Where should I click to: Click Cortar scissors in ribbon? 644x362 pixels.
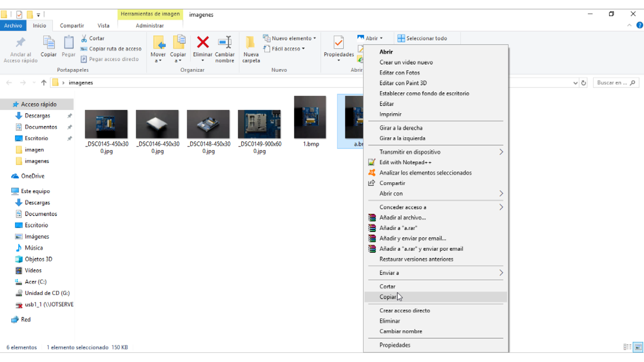[93, 38]
